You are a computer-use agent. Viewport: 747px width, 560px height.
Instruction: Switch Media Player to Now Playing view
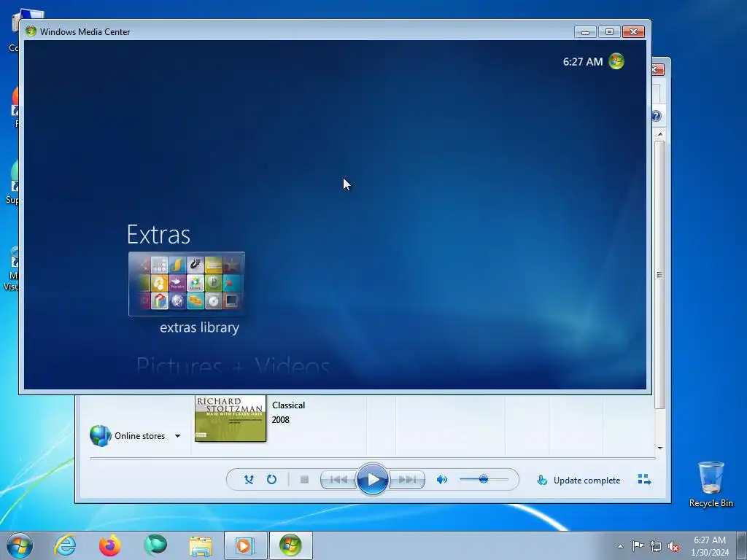644,480
